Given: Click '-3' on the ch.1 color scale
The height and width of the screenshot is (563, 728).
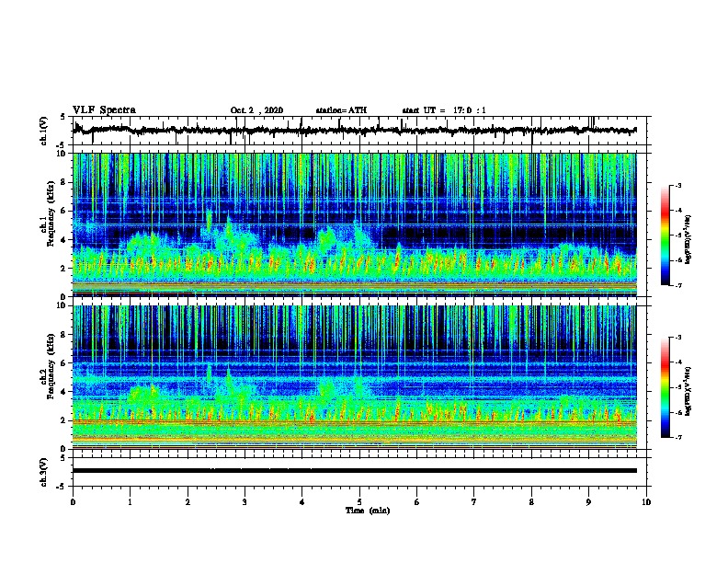Looking at the screenshot, I should click(x=677, y=185).
